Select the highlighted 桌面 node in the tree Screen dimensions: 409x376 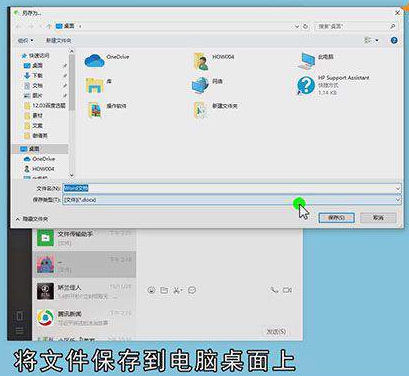click(40, 149)
